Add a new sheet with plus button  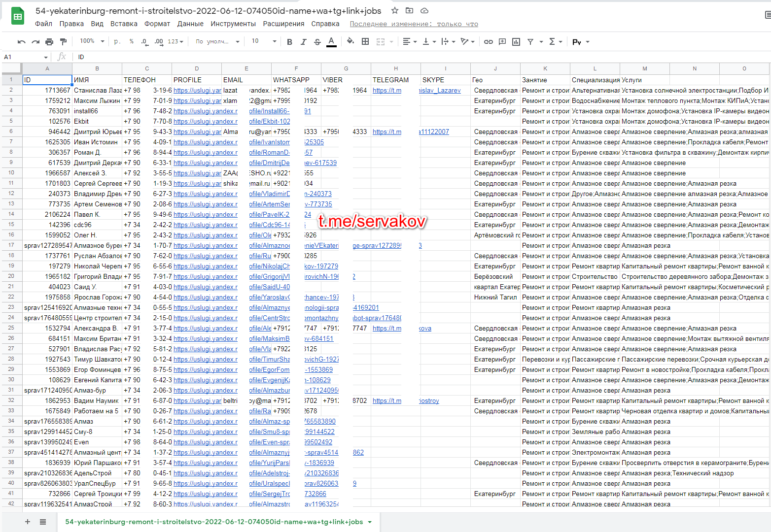28,522
